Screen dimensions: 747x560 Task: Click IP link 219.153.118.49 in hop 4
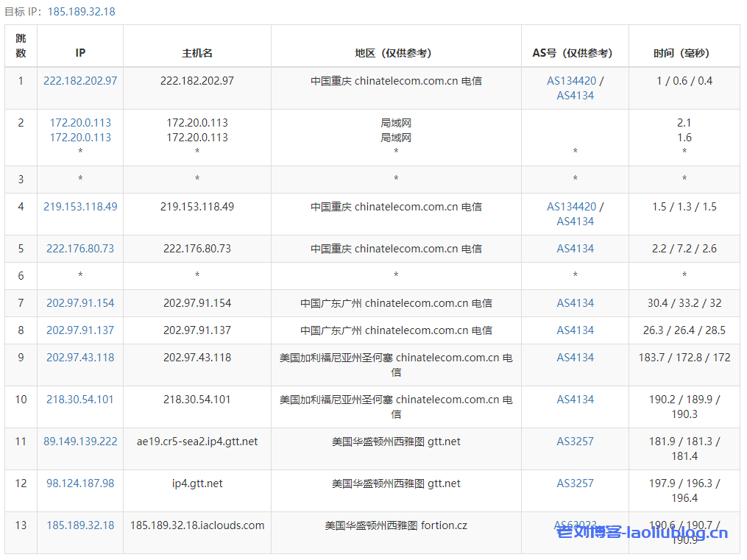[x=80, y=207]
